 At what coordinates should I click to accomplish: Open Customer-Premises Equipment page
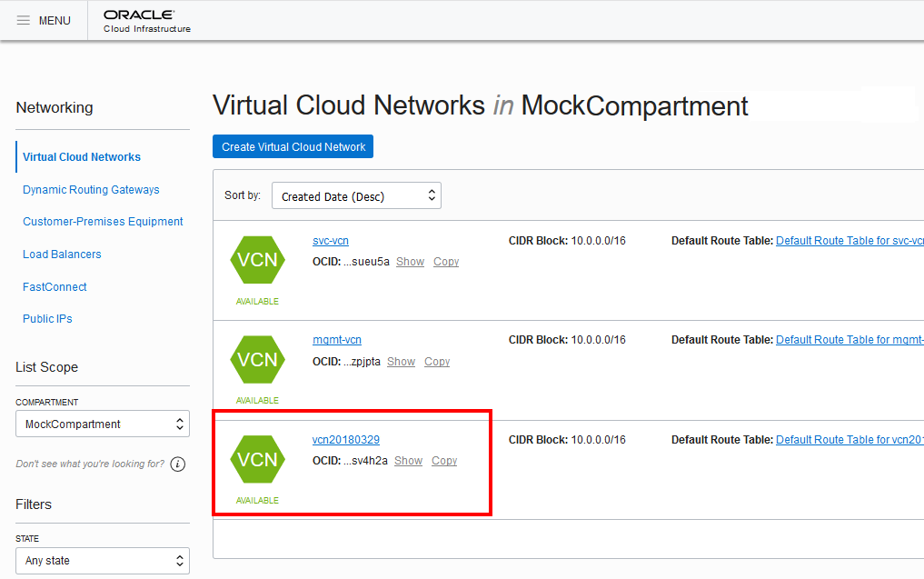[102, 221]
